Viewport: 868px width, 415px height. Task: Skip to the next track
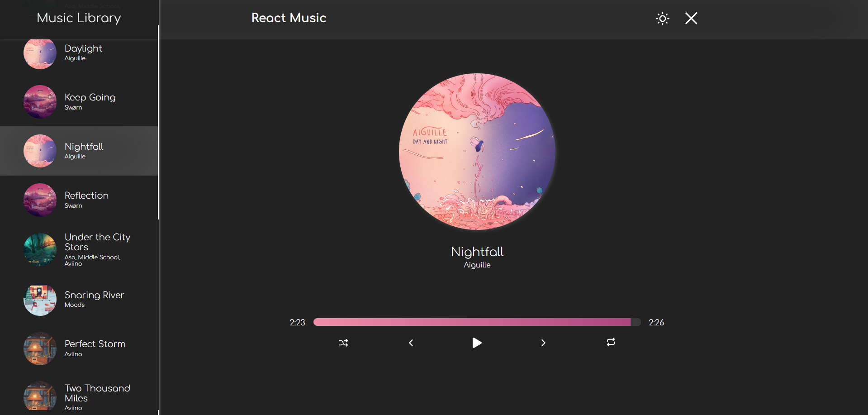[543, 343]
